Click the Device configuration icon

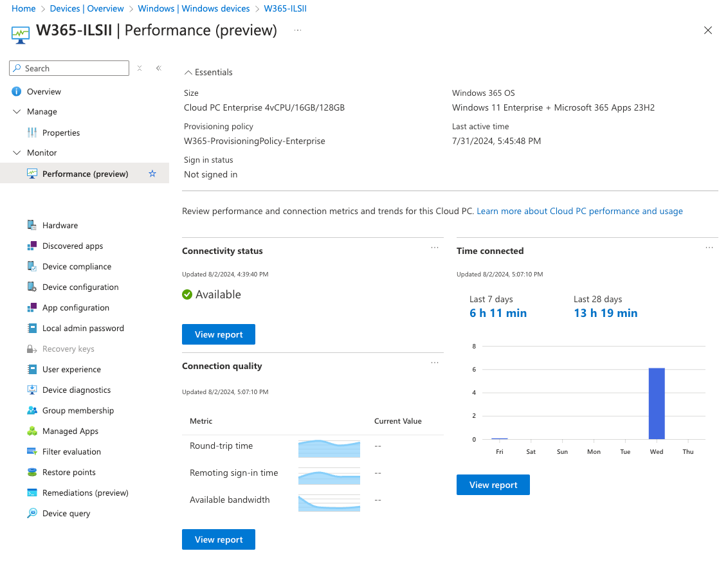(32, 287)
